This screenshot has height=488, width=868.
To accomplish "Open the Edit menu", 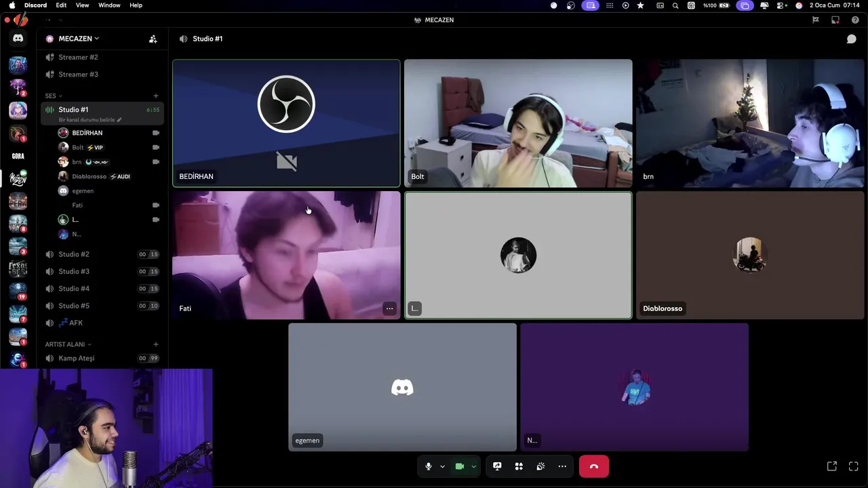I will click(x=61, y=5).
